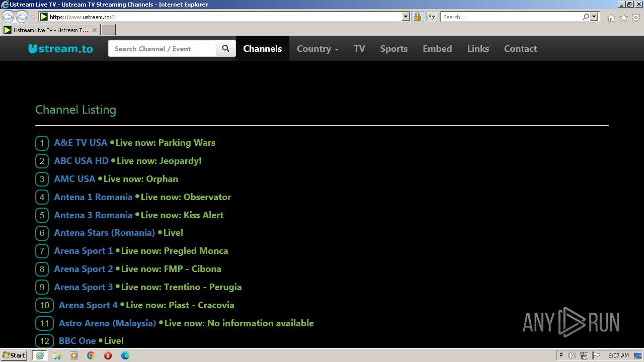
Task: Expand the address bar URL dropdown
Action: [406, 17]
